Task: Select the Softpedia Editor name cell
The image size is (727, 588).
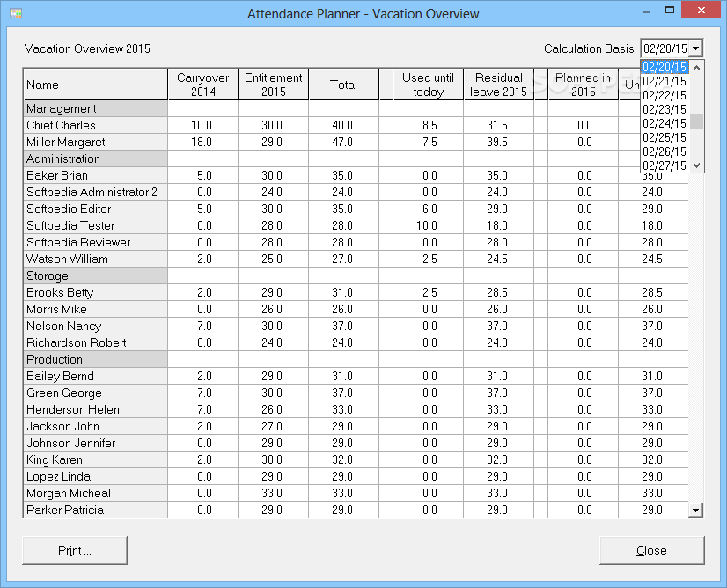Action: pos(95,209)
